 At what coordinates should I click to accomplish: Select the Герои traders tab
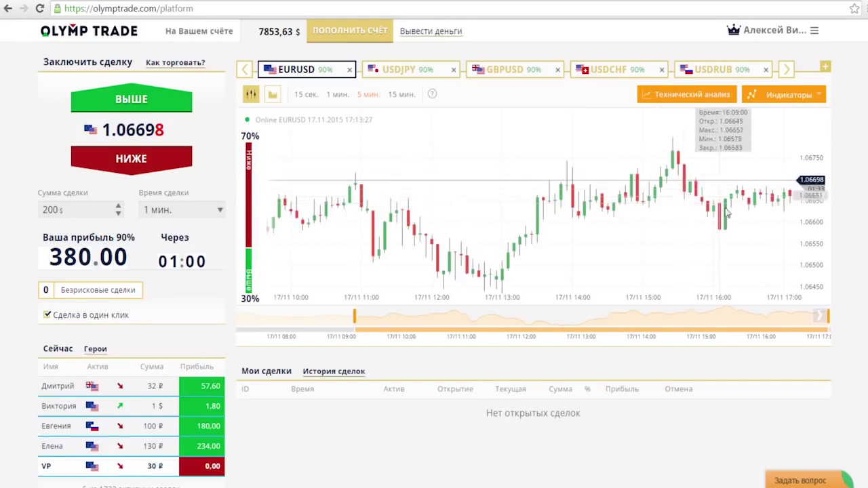[x=96, y=349]
